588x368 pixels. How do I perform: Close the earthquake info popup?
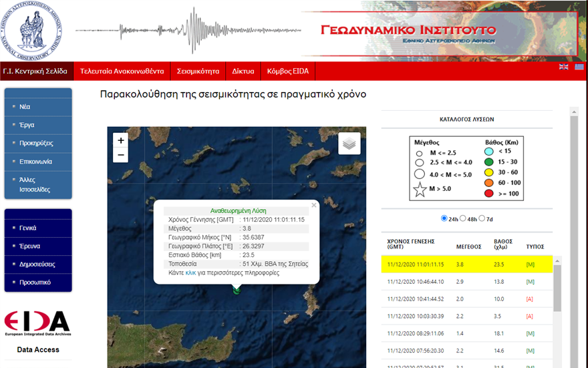click(313, 206)
